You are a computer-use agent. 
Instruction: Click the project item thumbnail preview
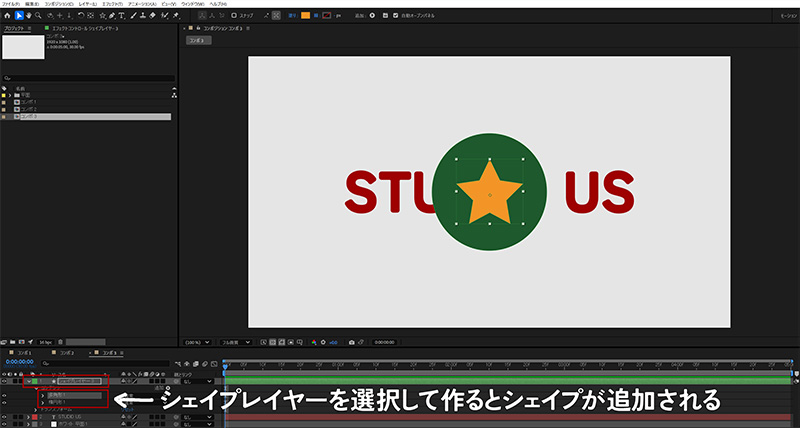coord(23,47)
